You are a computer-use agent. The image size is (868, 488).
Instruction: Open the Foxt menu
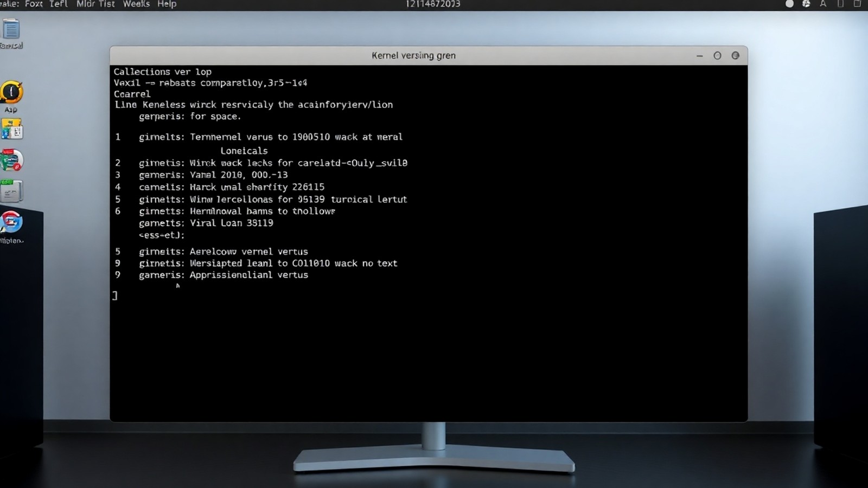(x=34, y=4)
